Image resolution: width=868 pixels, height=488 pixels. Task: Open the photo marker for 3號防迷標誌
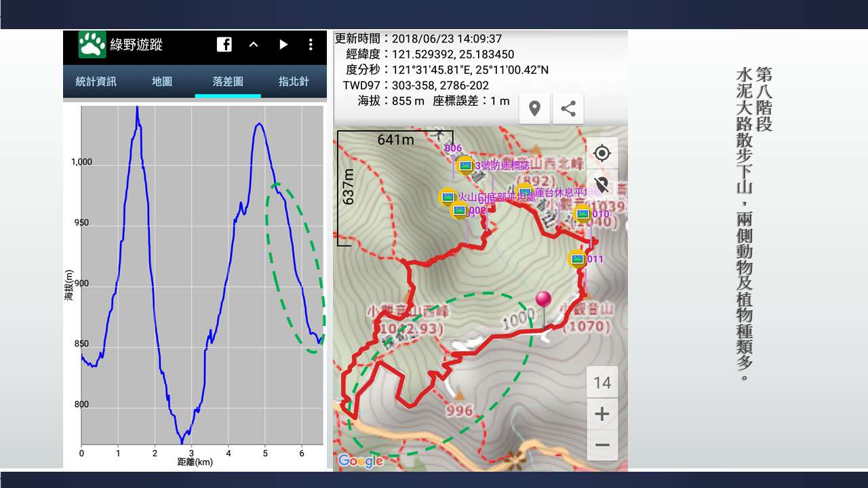465,165
